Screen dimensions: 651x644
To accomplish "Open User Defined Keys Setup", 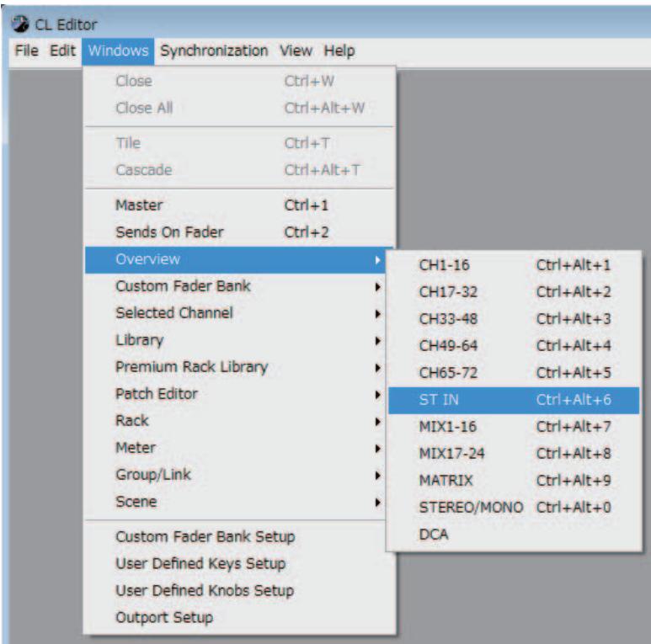I will [239, 563].
